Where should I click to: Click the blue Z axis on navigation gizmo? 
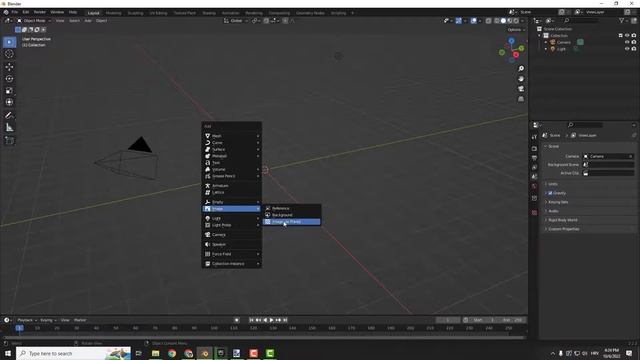click(511, 41)
